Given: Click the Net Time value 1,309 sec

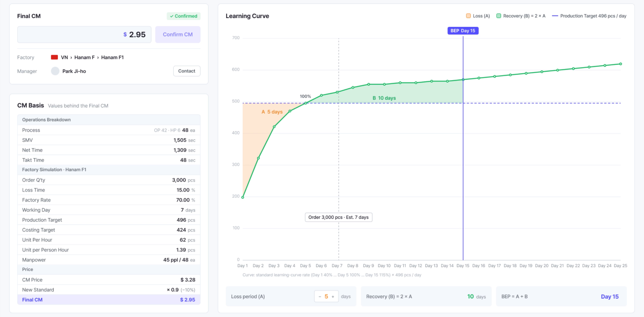Looking at the screenshot, I should point(184,150).
